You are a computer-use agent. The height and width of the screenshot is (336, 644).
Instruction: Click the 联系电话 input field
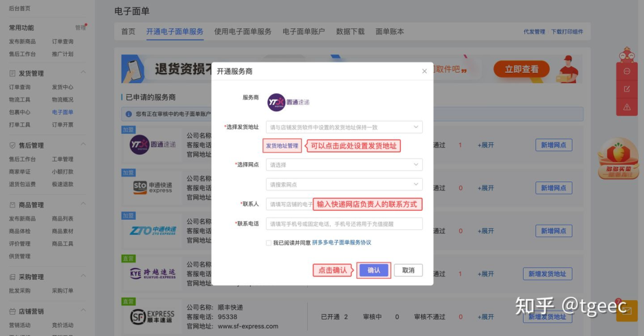pos(344,224)
